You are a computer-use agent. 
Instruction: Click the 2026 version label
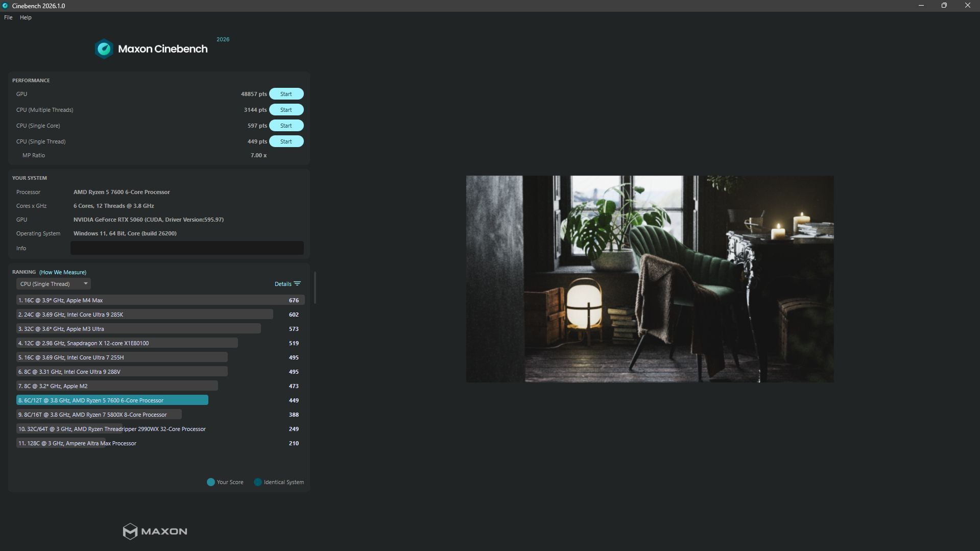pyautogui.click(x=223, y=39)
